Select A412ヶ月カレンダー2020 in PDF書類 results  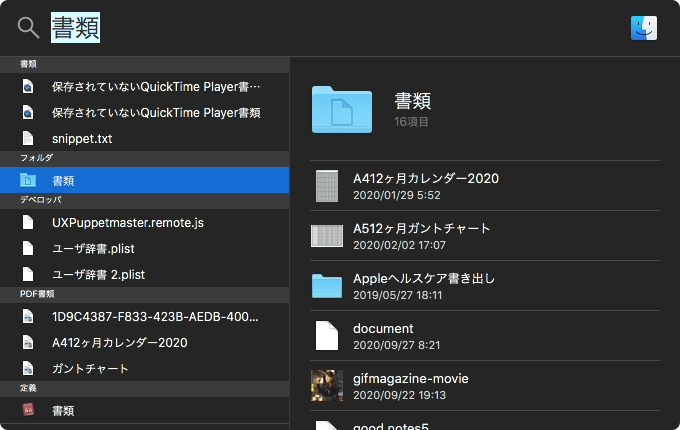point(120,343)
